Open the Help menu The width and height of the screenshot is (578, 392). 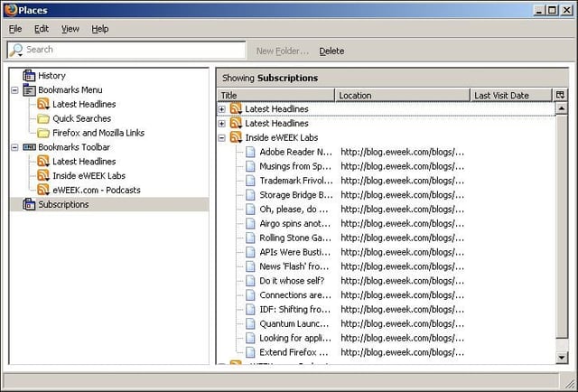coord(100,29)
